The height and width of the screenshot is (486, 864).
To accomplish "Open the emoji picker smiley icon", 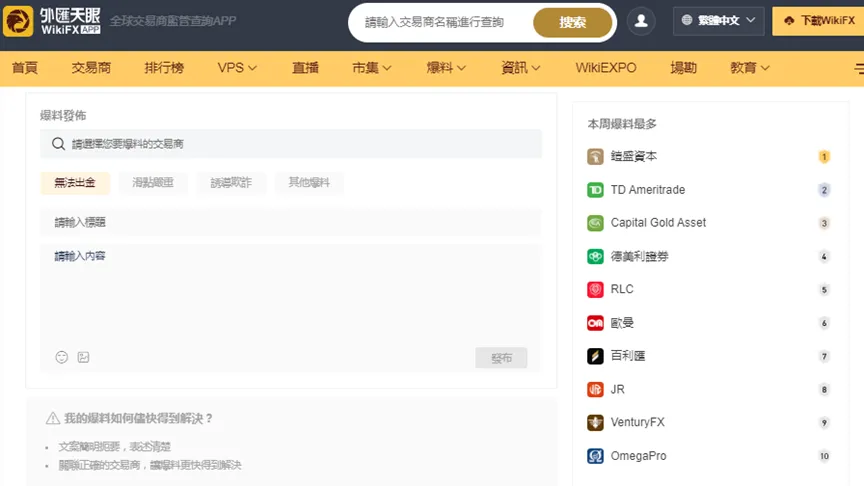I will [x=62, y=357].
